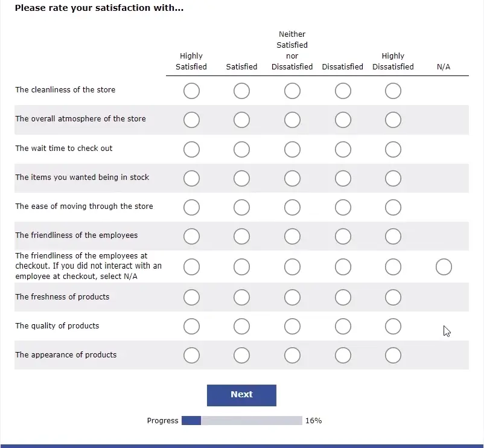Click the 16% progress bar
The width and height of the screenshot is (484, 448).
241,420
